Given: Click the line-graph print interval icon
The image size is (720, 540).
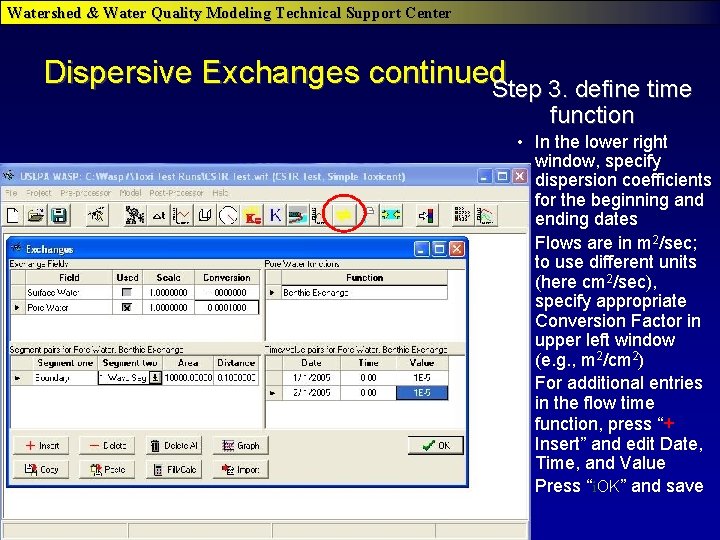Looking at the screenshot, I should pos(181,215).
